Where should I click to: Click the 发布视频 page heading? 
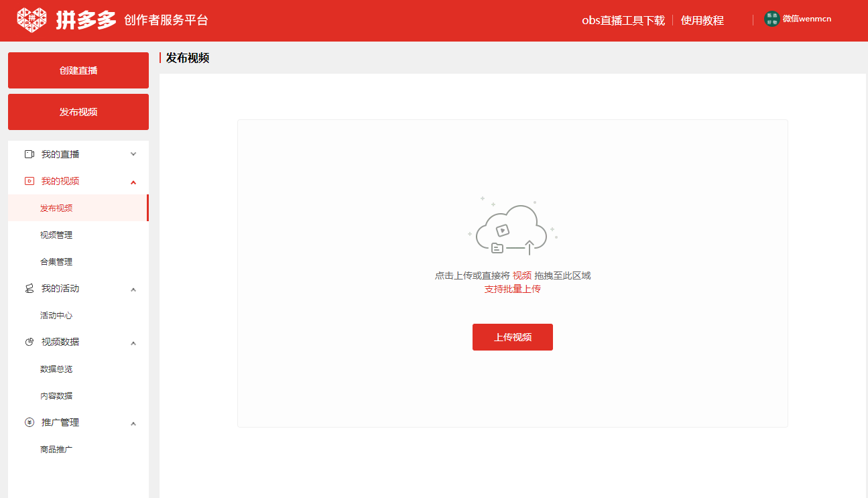[188, 58]
